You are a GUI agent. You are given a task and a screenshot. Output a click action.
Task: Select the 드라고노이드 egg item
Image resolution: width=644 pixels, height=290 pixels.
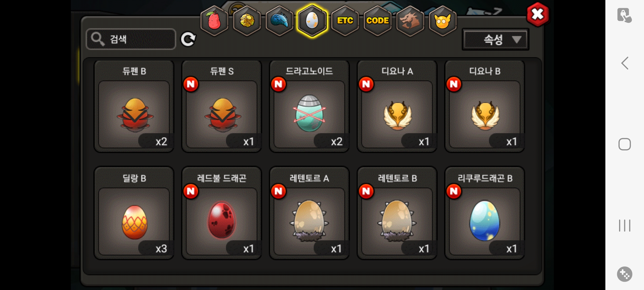(309, 106)
